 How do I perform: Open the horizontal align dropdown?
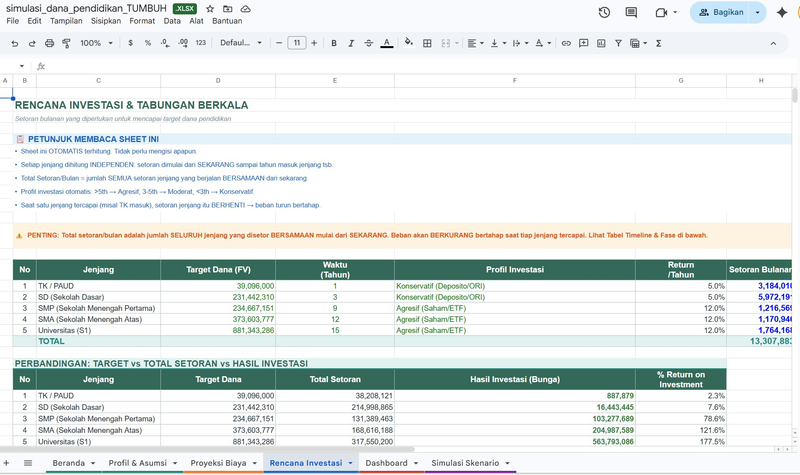476,43
